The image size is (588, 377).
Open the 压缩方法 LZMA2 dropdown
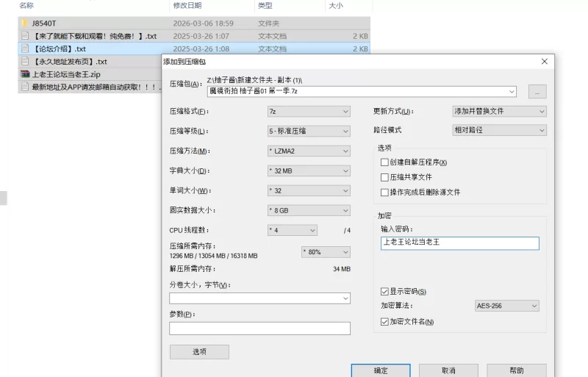[309, 151]
